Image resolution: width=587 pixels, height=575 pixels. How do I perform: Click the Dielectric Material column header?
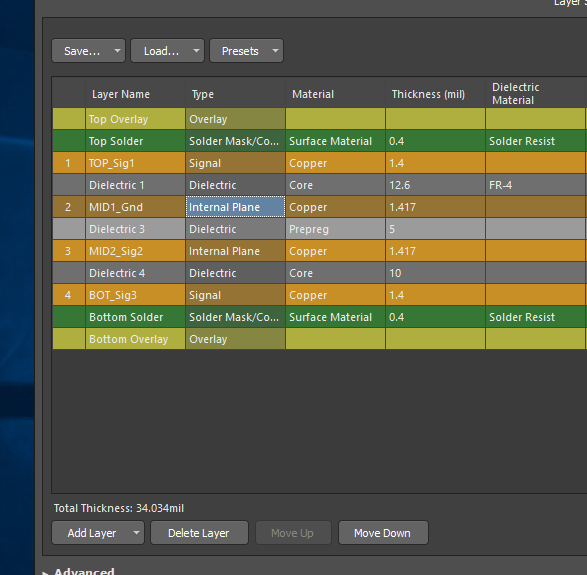click(x=535, y=94)
